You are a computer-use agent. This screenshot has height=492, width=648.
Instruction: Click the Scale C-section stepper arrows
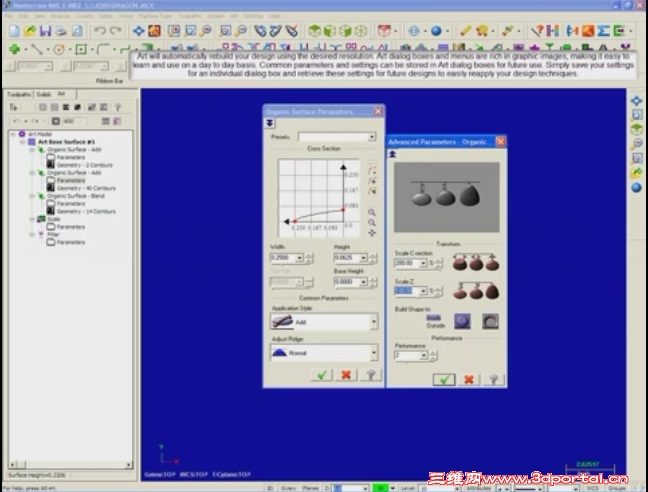coord(438,263)
